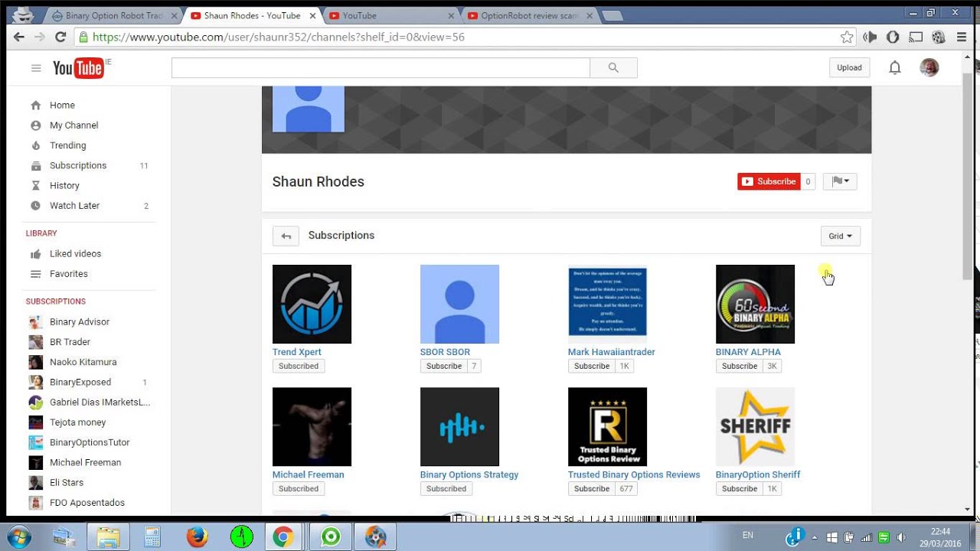The height and width of the screenshot is (551, 980).
Task: Open FDO Aposentados subscription in sidebar
Action: 88,503
